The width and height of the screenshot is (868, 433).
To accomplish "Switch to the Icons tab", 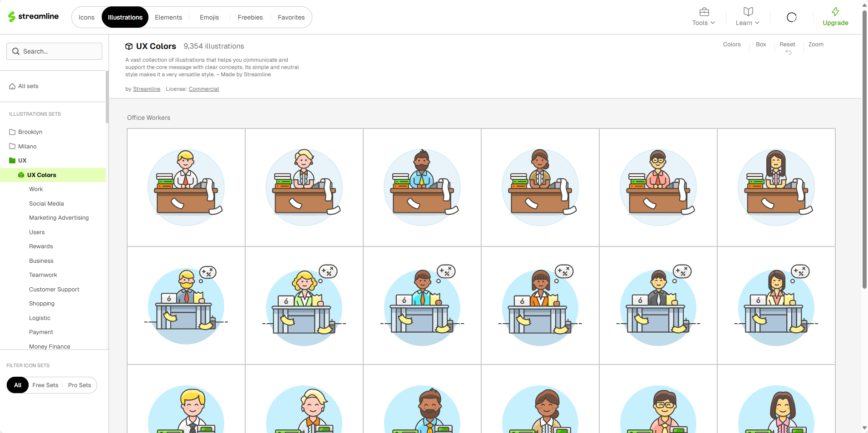I will tap(86, 17).
